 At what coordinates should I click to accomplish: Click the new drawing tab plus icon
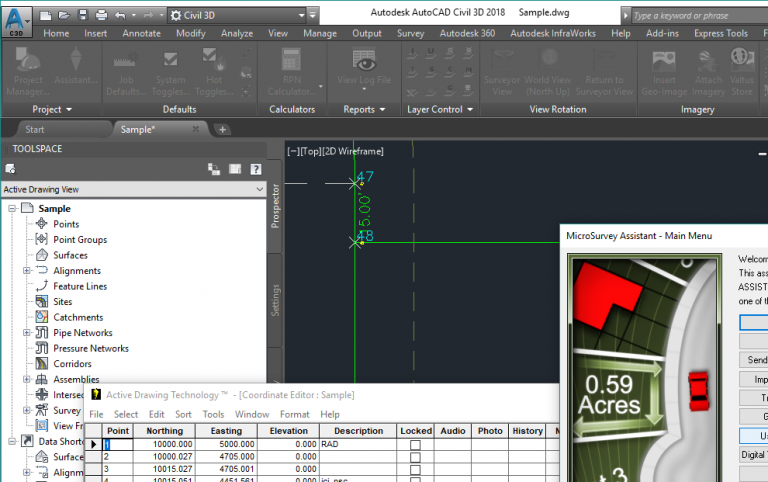[223, 129]
